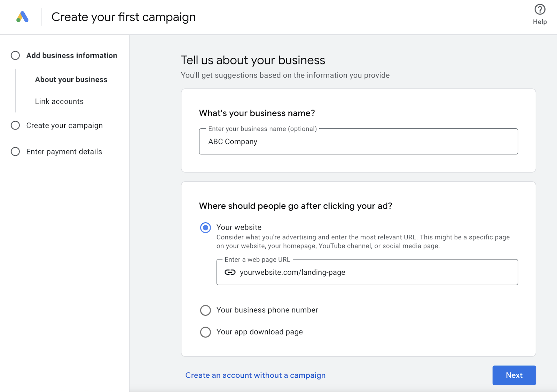Open the Link accounts section
557x392 pixels.
[x=59, y=101]
